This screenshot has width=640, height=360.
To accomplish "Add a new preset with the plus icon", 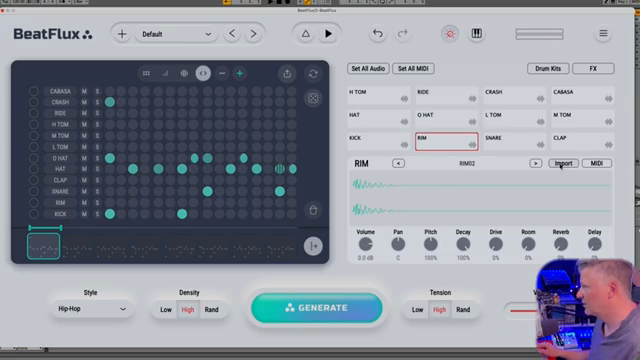I will coord(122,34).
